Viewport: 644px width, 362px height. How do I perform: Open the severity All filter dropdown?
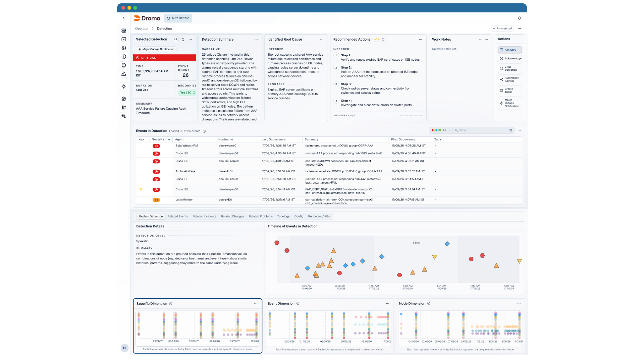point(440,130)
